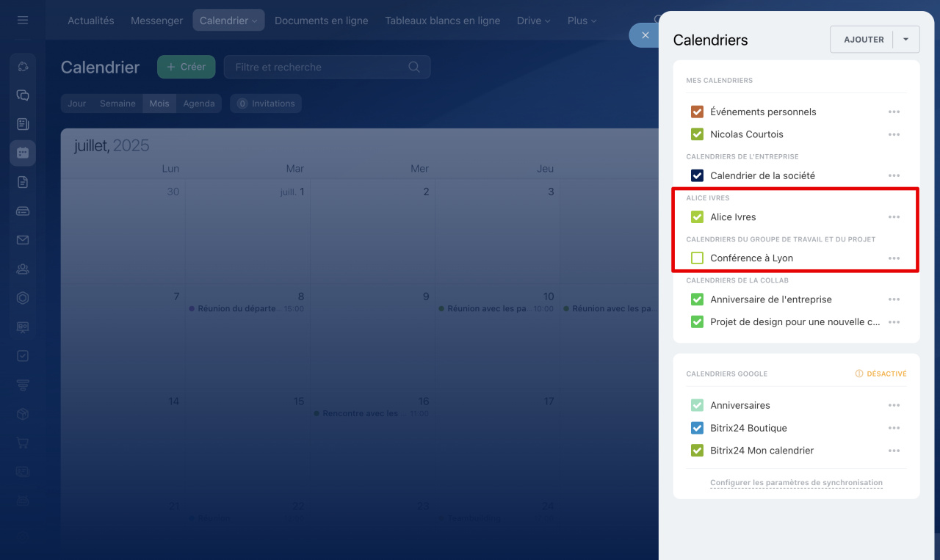The width and height of the screenshot is (940, 560).
Task: Open the mail envelope icon in sidebar
Action: 23,240
